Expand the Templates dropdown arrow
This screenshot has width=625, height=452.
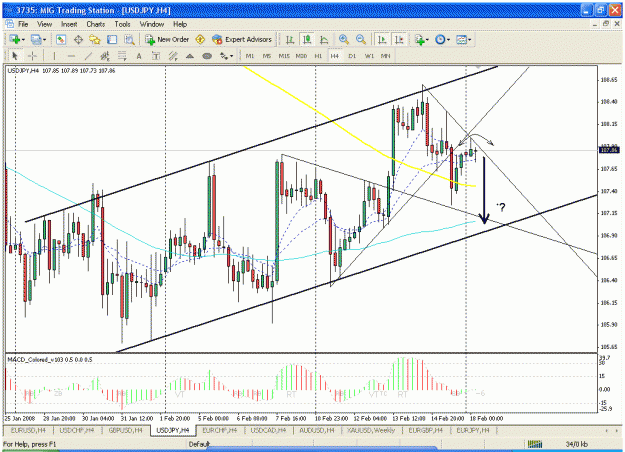pos(470,40)
